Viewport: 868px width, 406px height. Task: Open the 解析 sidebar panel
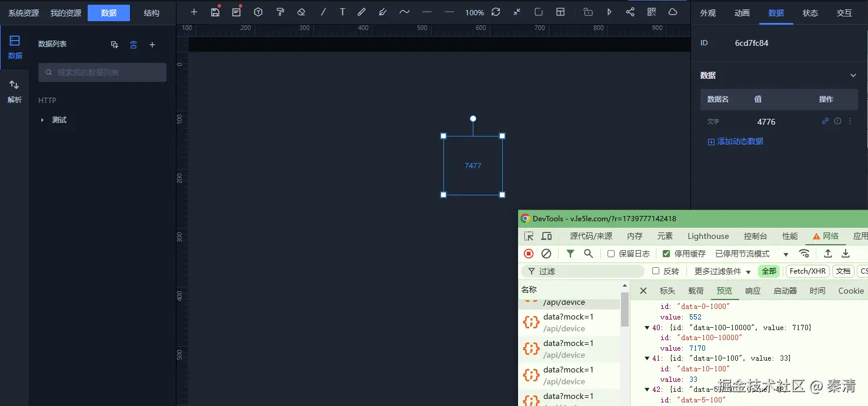[x=15, y=92]
